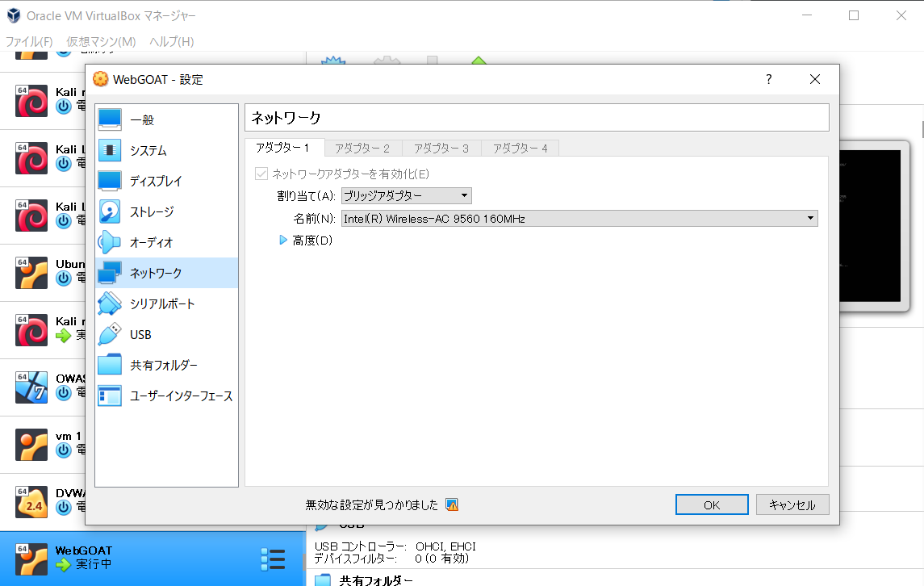Open the 共有フォルダー settings category
Viewport: 924px width, 586px height.
(x=167, y=365)
